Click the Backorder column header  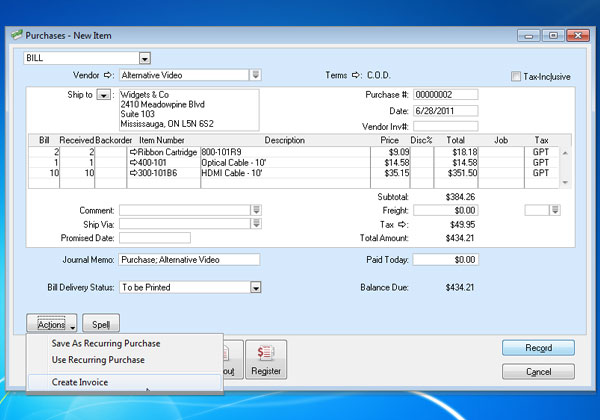[x=114, y=140]
